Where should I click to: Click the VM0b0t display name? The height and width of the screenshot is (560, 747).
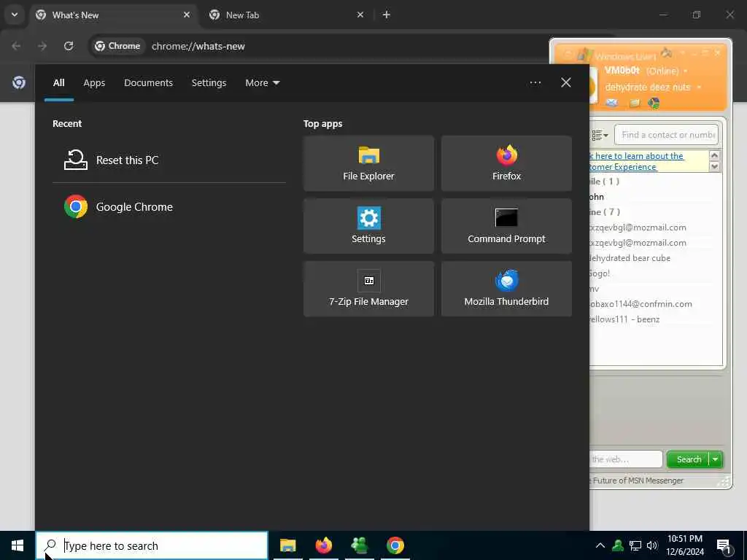click(x=622, y=71)
